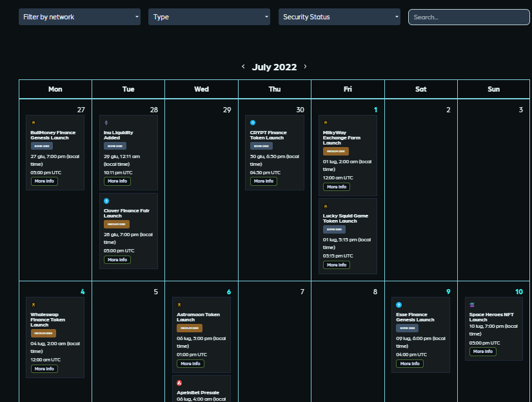Click the Lucky Squid Game risk badge
532x402 pixels.
pos(334,230)
